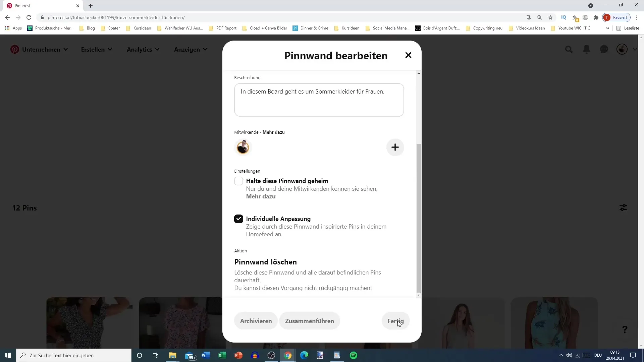Open the Anzeigen dropdown menu
The height and width of the screenshot is (362, 644).
tap(191, 49)
